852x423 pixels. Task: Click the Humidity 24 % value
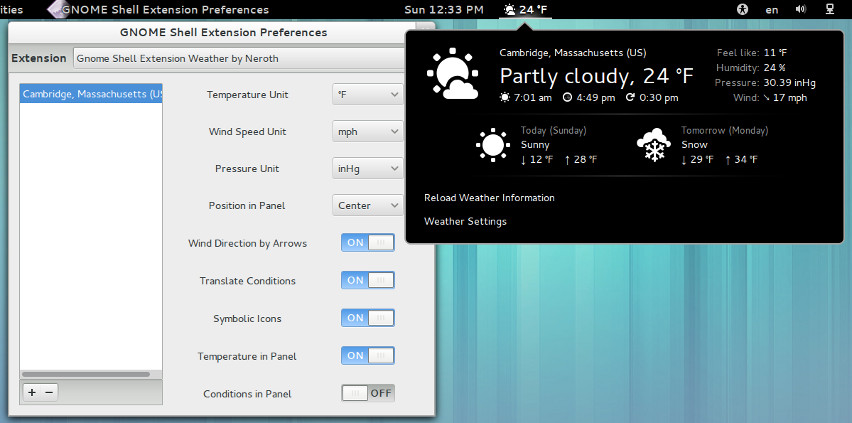pos(774,68)
